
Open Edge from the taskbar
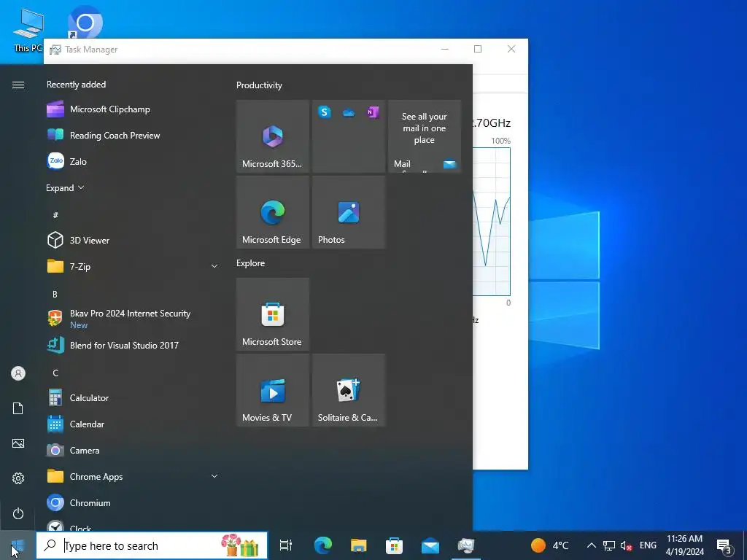[322, 545]
